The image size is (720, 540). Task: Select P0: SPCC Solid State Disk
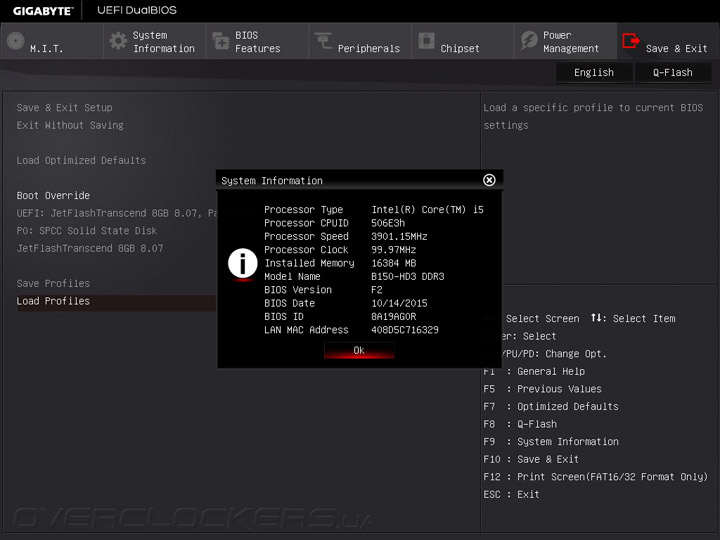87,231
